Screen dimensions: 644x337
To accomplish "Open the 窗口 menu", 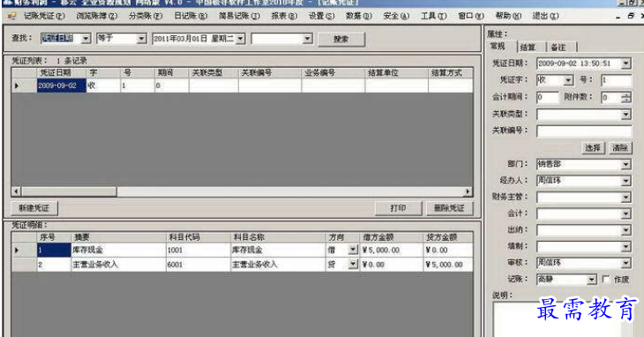I will pyautogui.click(x=471, y=16).
